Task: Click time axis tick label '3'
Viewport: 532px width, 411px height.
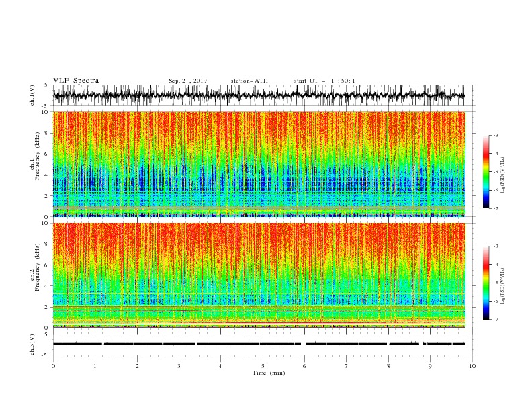Action: (179, 366)
